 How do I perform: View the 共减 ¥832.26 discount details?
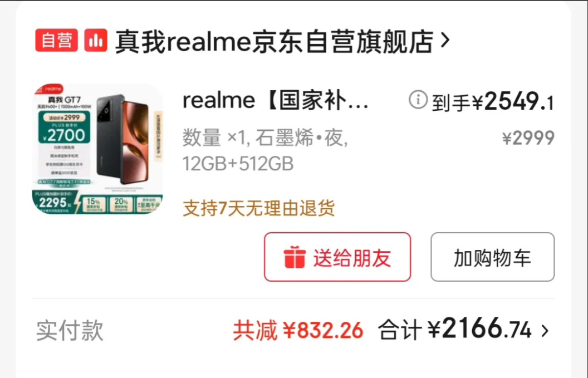pyautogui.click(x=298, y=330)
